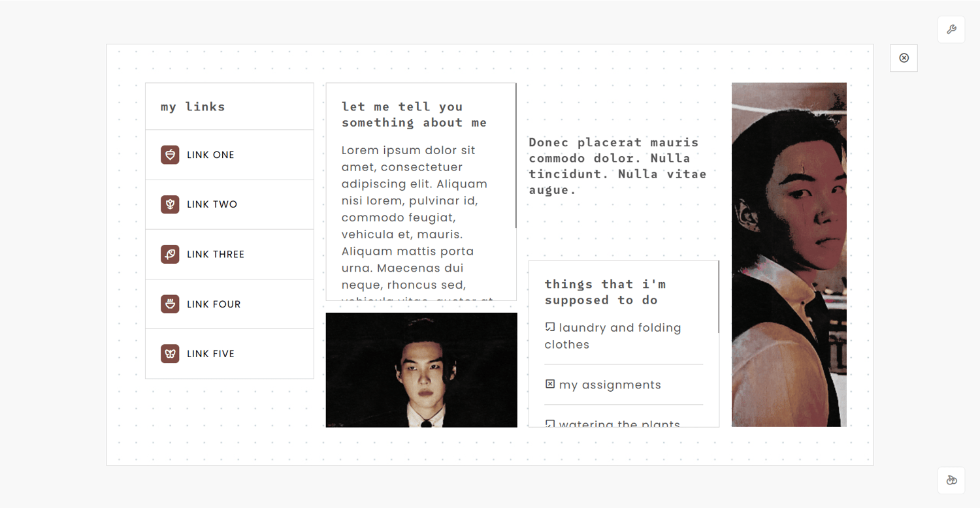Toggle the laundry and folding clothes checkbox
Viewport: 980px width, 508px height.
pyautogui.click(x=550, y=327)
